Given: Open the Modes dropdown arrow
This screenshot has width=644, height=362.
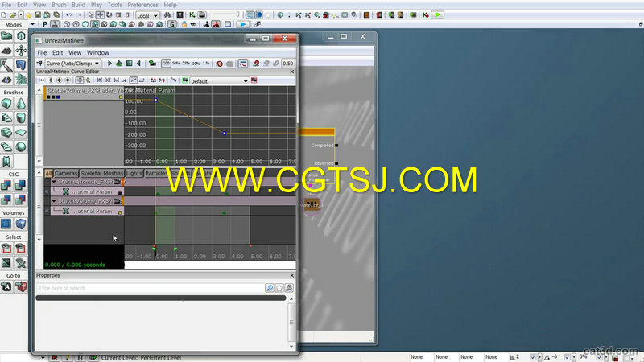Looking at the screenshot, I should tap(32, 25).
